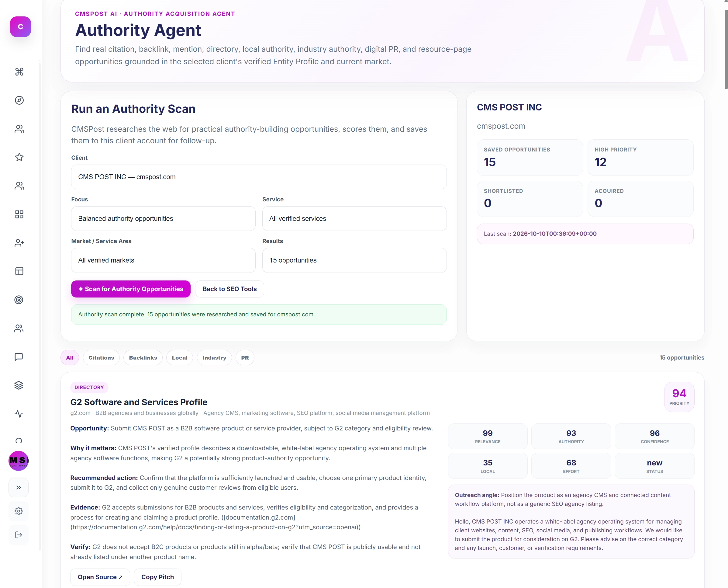Click the Copy Pitch button
This screenshot has height=588, width=728.
coord(157,577)
